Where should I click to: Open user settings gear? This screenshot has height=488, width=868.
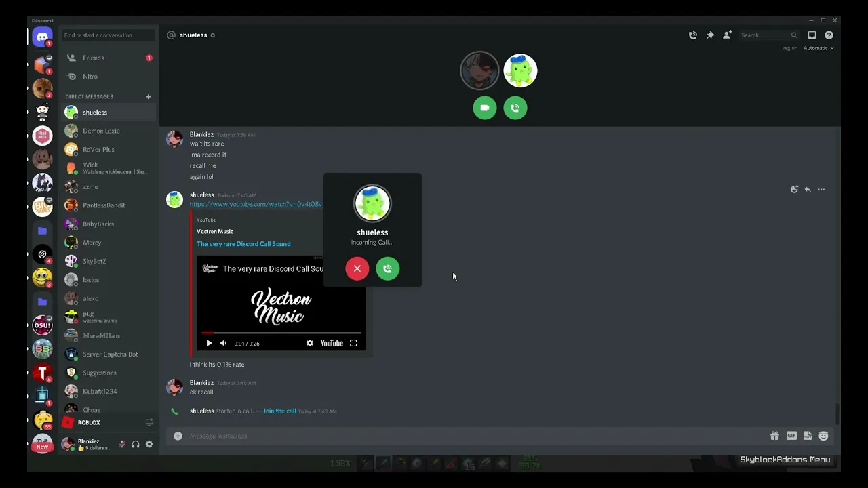pos(149,445)
